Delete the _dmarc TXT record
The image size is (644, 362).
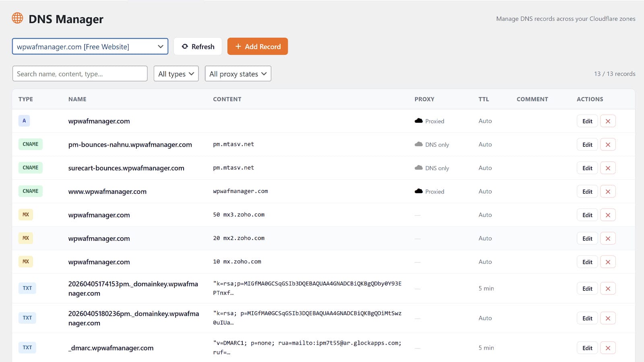608,348
